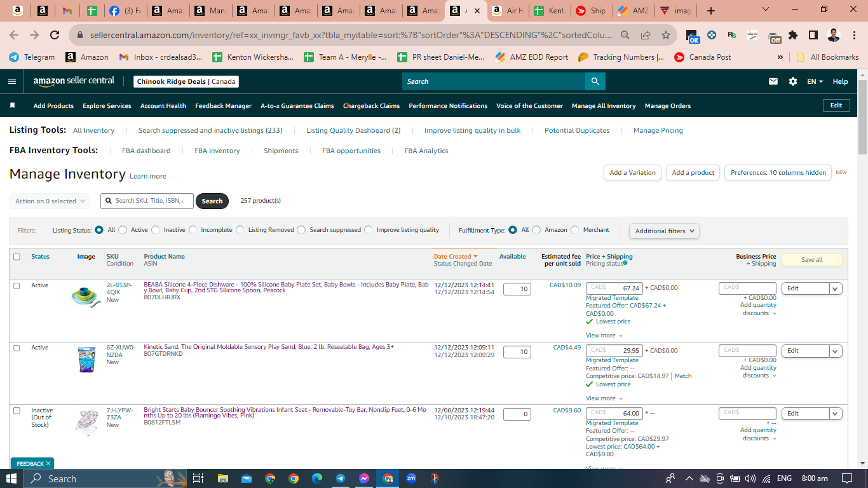Go back using browser back arrow
Screen dimensions: 868x488
(x=14, y=35)
